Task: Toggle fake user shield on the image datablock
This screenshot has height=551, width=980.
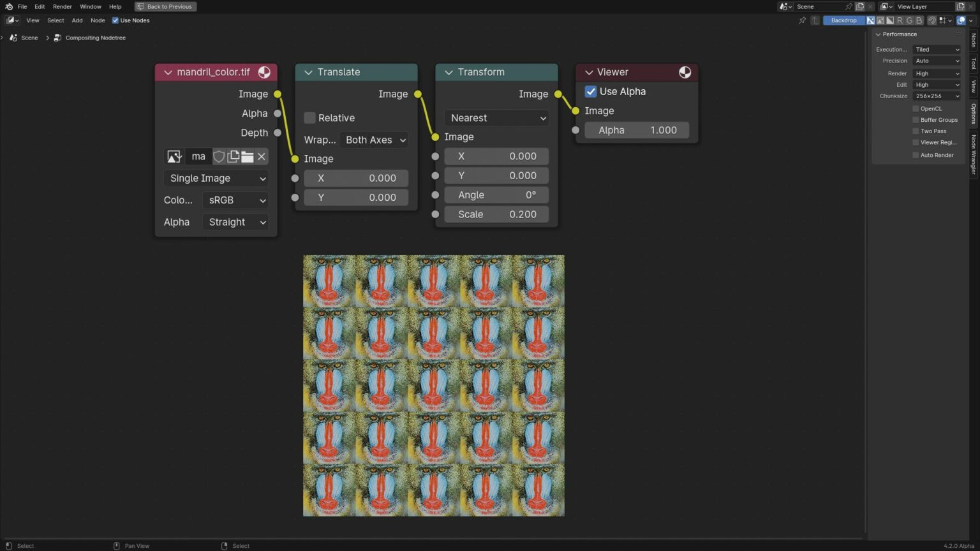Action: 219,156
